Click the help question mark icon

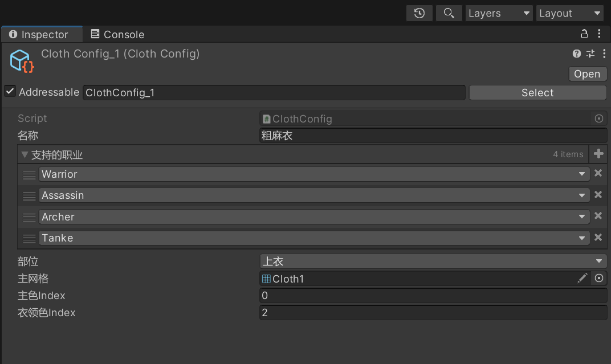coord(577,54)
